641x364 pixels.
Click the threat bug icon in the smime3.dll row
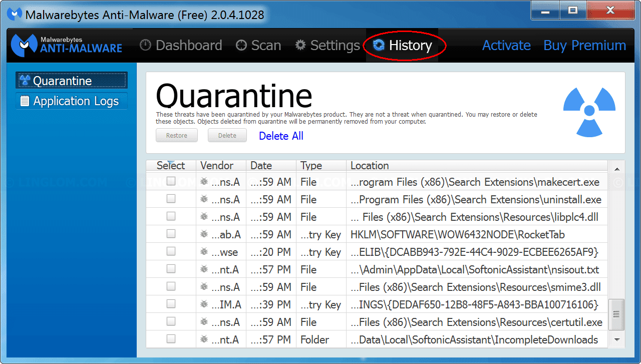[204, 287]
